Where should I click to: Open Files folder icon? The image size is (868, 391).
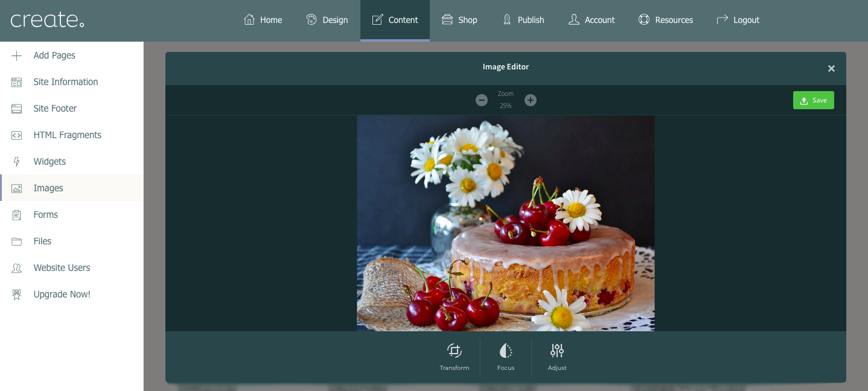point(17,241)
